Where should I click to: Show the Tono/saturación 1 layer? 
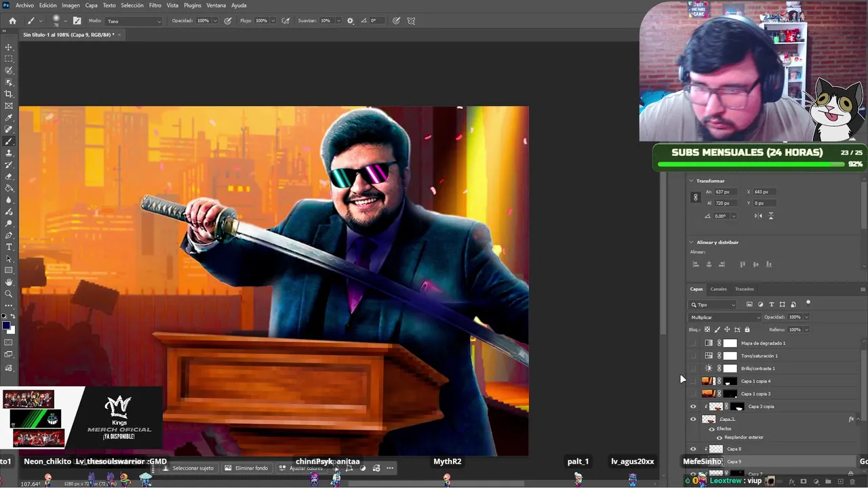click(693, 356)
